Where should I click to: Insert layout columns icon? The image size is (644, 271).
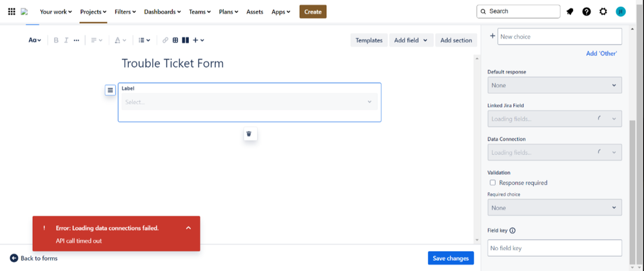tap(185, 40)
